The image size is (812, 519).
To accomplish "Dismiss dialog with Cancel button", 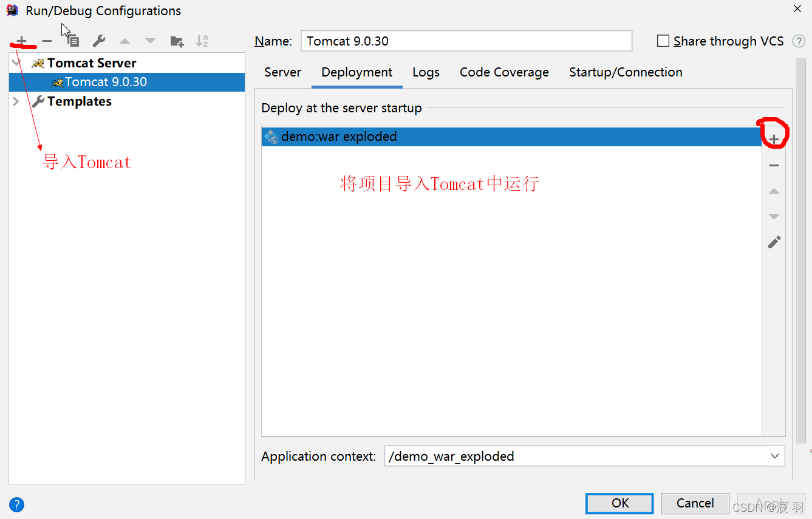I will (695, 503).
